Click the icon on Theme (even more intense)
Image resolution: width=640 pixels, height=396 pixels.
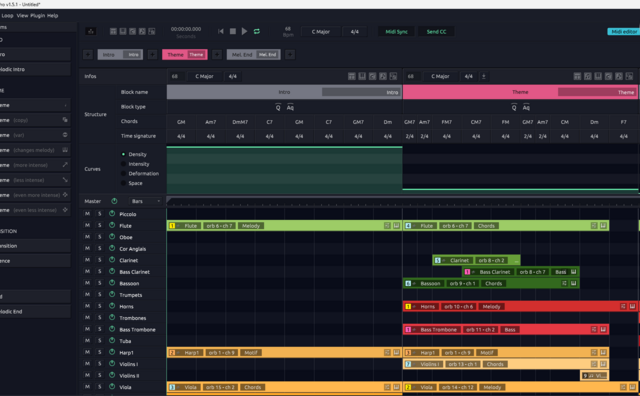65,195
